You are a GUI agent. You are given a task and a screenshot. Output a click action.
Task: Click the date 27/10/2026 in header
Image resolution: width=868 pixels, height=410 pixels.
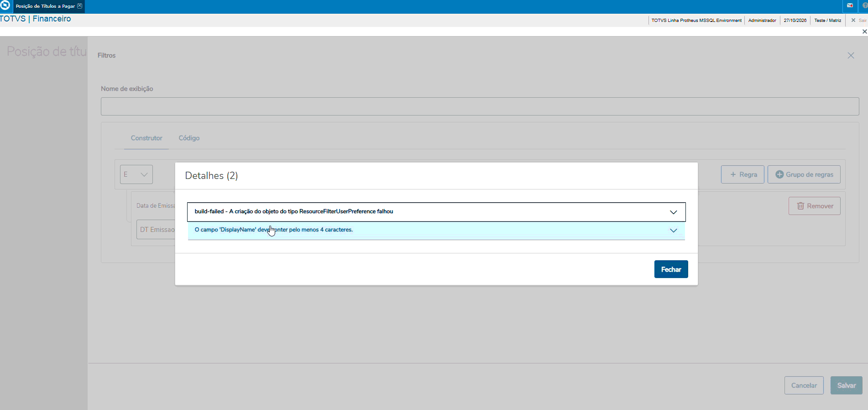(795, 21)
